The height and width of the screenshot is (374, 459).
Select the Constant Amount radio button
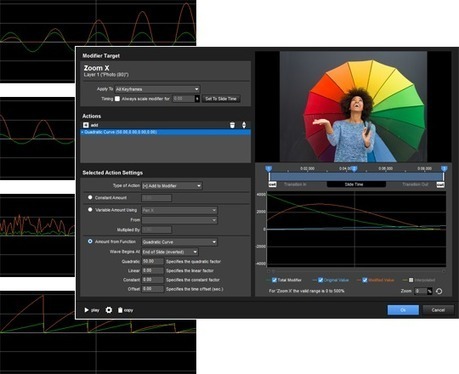point(90,197)
